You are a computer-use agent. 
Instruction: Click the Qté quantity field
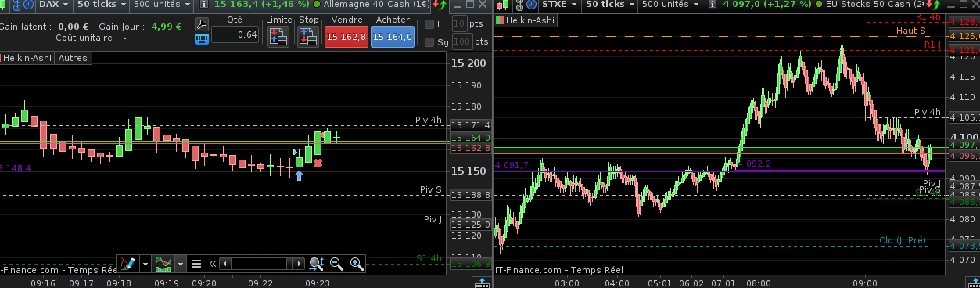point(235,34)
